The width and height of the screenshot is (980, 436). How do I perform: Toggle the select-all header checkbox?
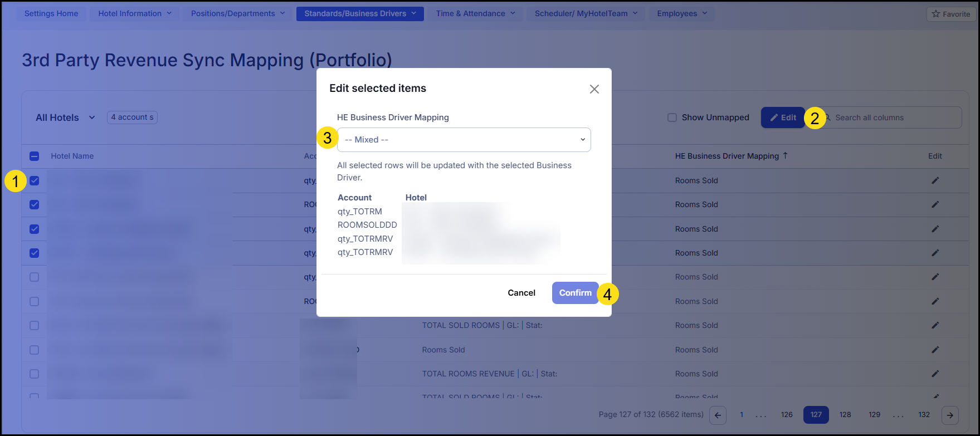[35, 156]
